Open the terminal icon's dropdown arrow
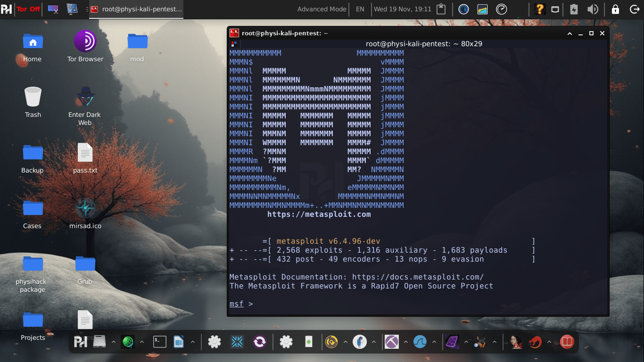Screen dimensions: 644x362 (x=192, y=342)
